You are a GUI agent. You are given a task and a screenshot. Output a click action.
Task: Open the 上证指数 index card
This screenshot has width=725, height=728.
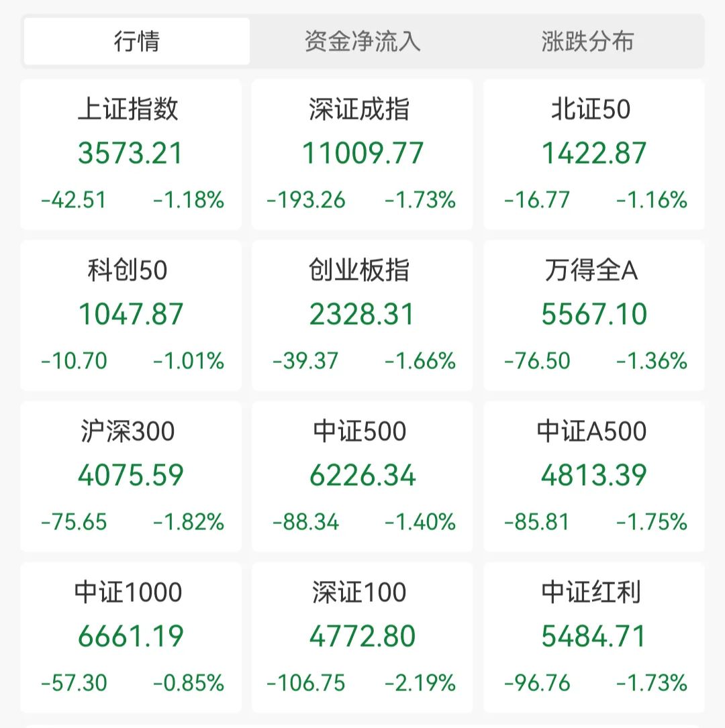[x=130, y=154]
